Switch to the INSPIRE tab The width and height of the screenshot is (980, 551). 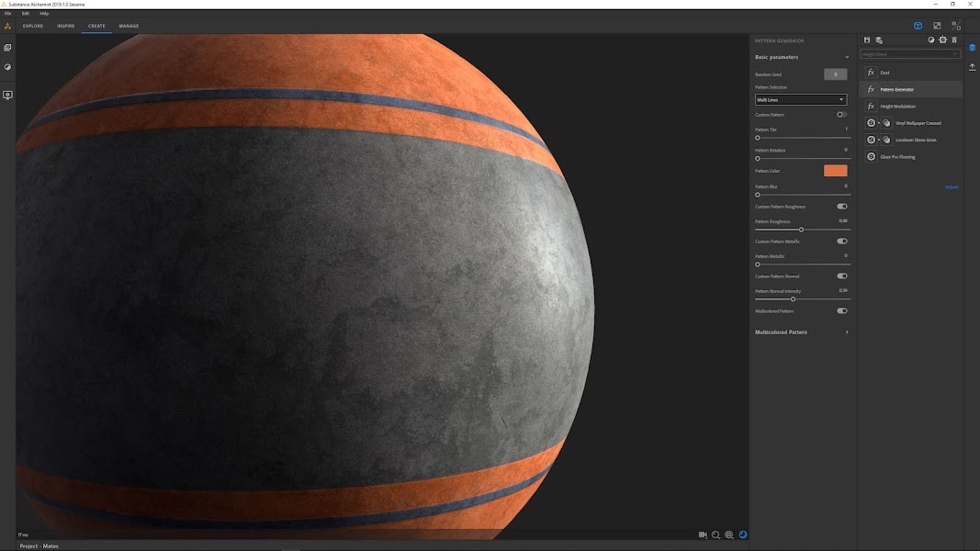[65, 27]
